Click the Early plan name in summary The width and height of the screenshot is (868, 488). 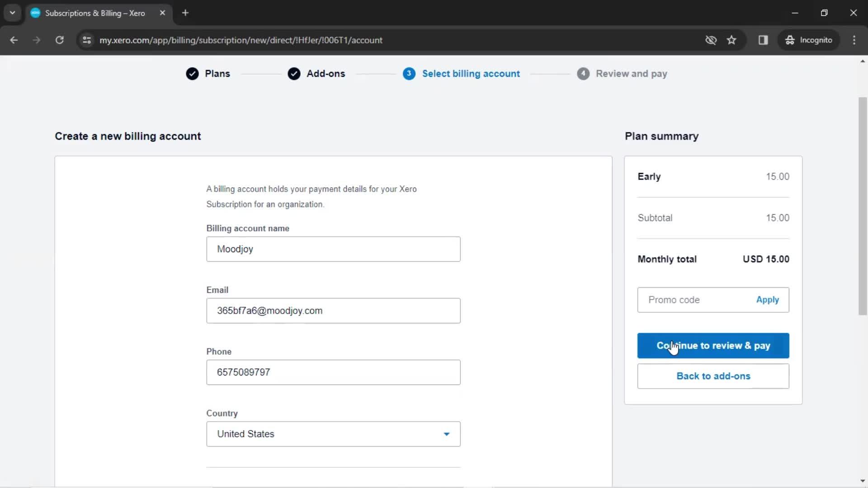click(649, 177)
